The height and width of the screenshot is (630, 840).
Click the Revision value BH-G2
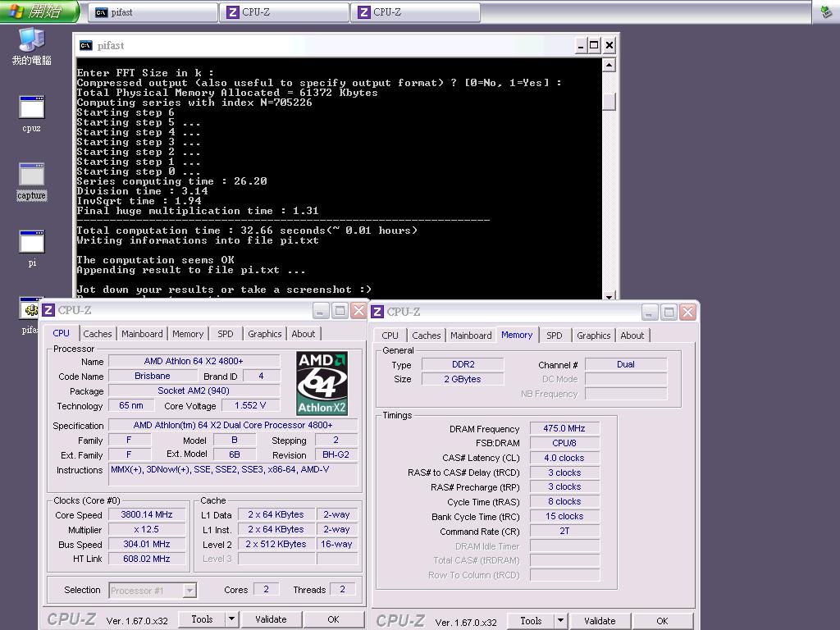point(336,454)
